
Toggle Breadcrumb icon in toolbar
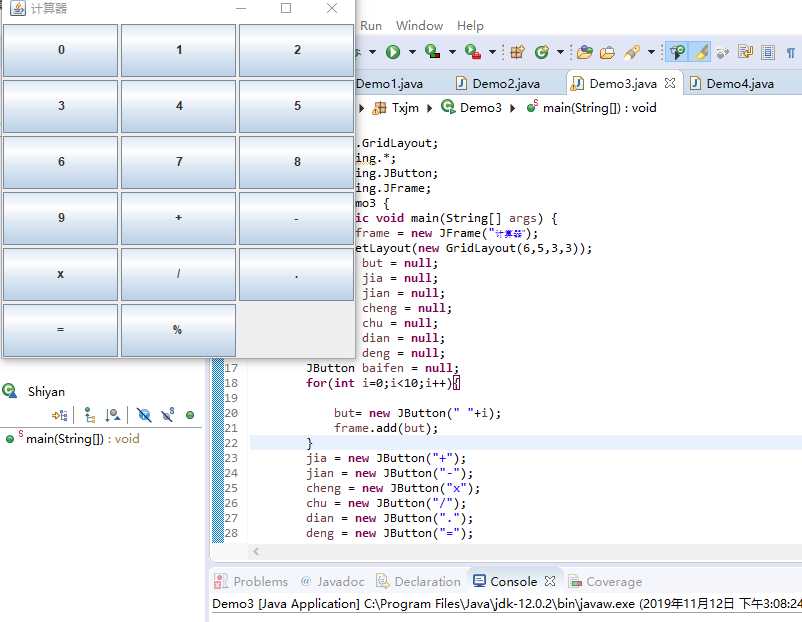tap(678, 52)
